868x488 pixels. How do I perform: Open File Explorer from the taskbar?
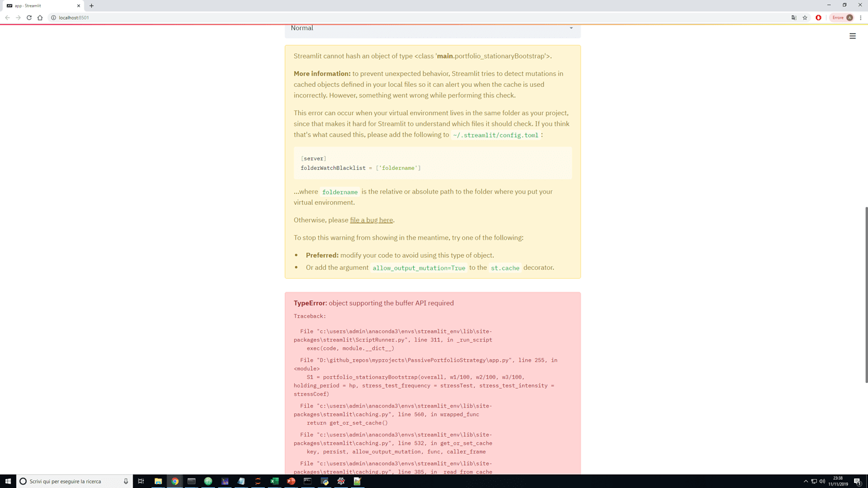[x=158, y=481]
